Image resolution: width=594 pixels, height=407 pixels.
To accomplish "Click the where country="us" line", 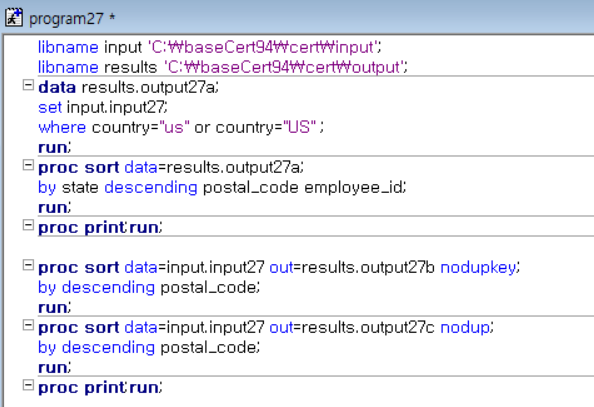I will [181, 127].
